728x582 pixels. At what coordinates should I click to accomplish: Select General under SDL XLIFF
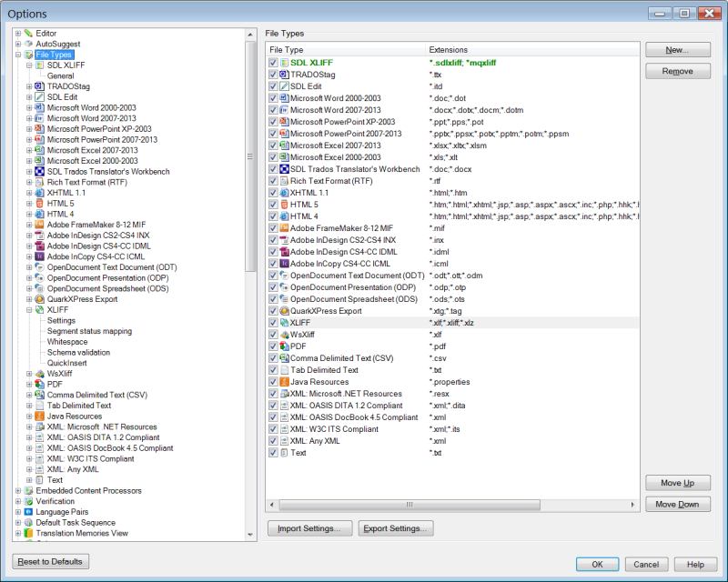click(60, 76)
